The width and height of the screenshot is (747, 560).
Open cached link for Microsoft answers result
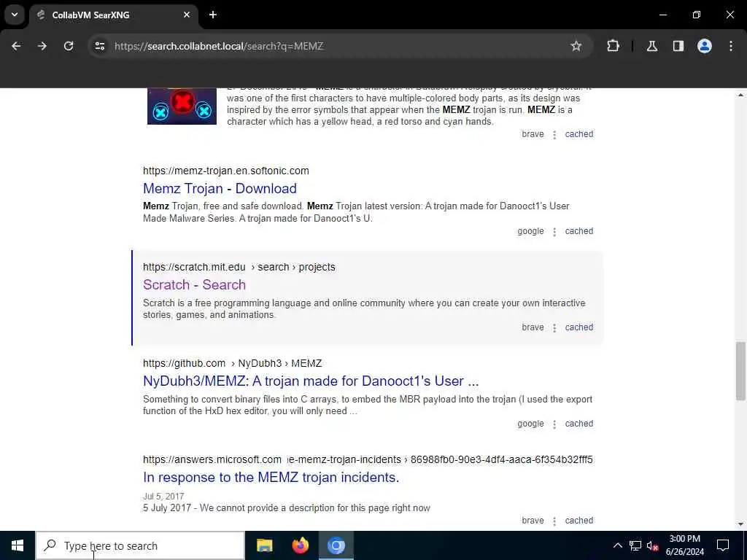(578, 521)
